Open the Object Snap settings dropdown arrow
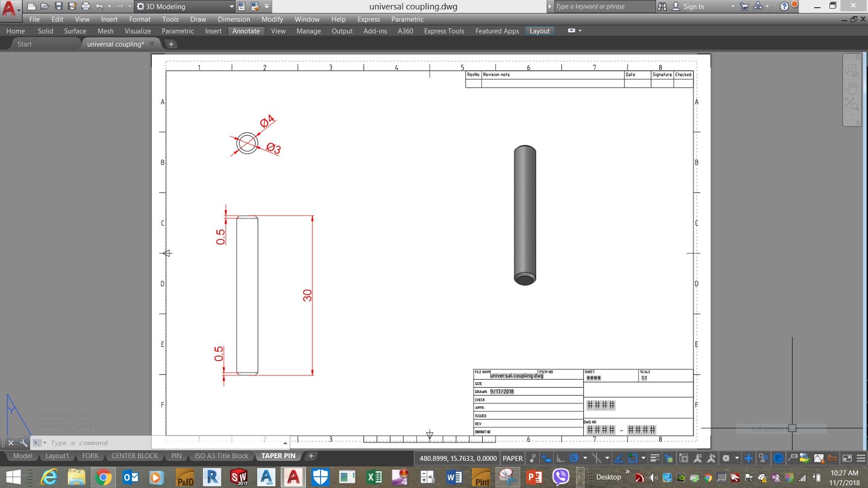The width and height of the screenshot is (868, 488). (643, 458)
